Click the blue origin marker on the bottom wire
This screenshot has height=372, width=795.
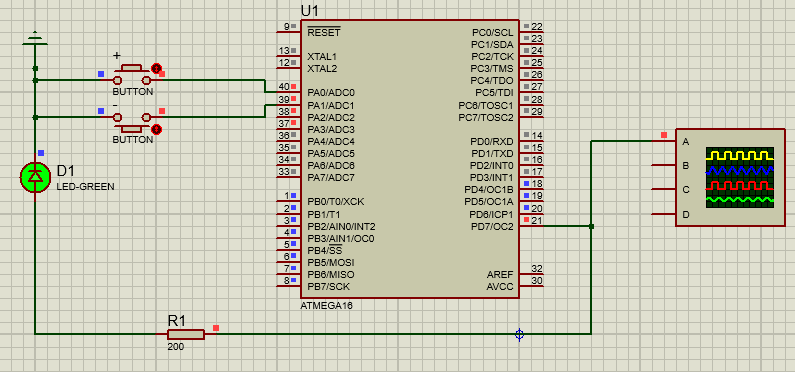pos(519,334)
